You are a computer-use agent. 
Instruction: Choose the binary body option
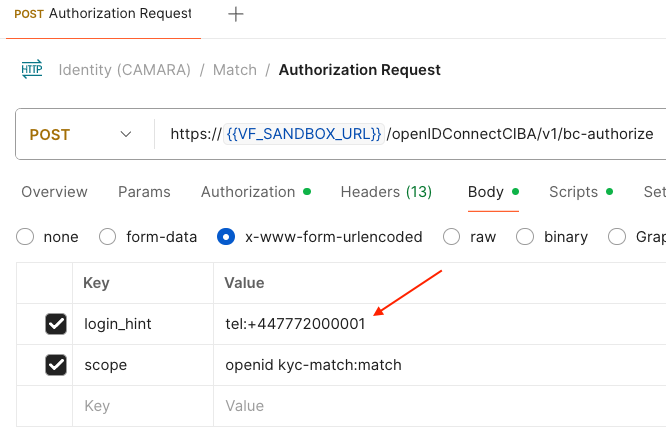[525, 237]
